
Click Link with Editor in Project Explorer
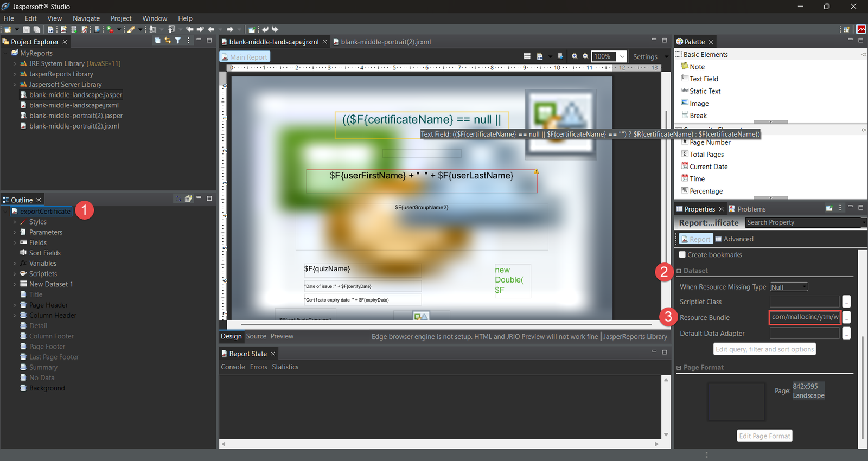[168, 41]
